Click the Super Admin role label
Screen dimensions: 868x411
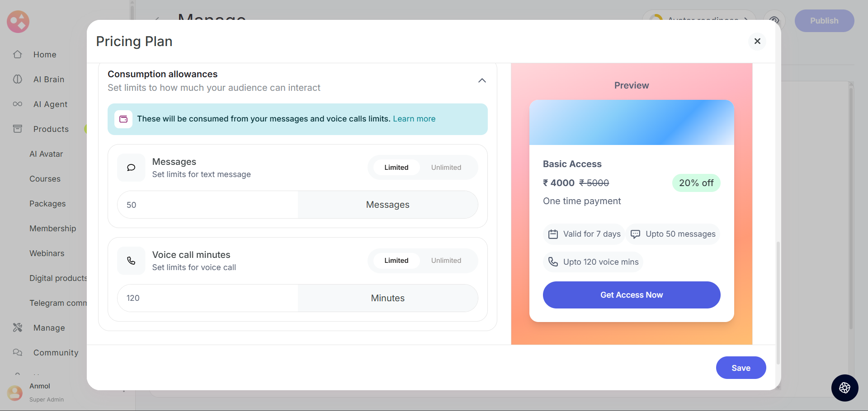pos(47,400)
